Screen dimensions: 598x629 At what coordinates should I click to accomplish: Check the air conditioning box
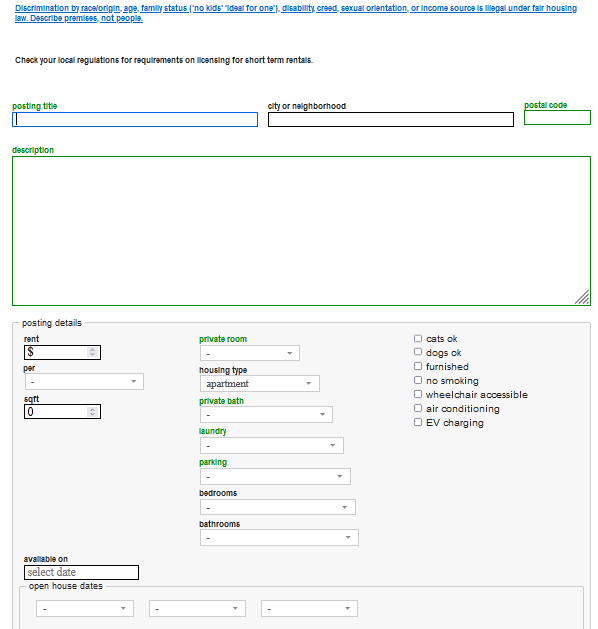pyautogui.click(x=418, y=408)
